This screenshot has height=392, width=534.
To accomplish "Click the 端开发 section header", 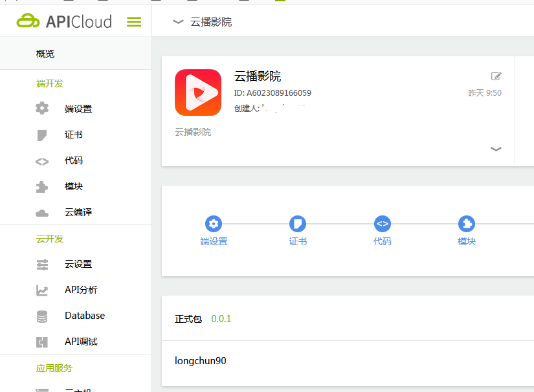I will (x=50, y=83).
